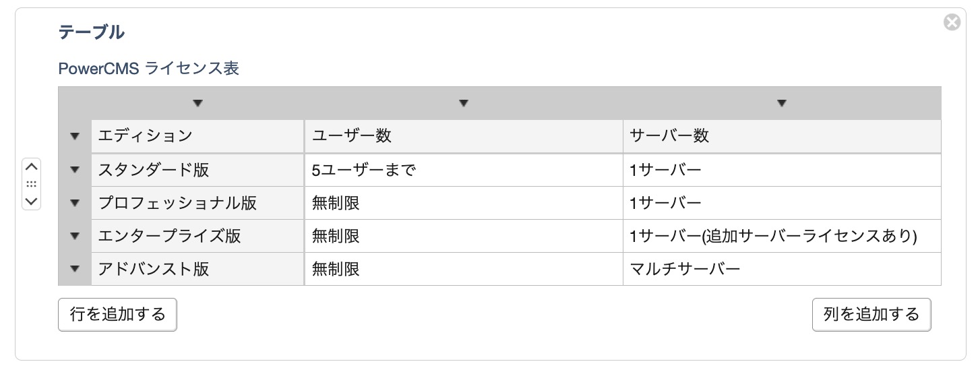Move the table block down with the down chevron
Viewport: 980px width, 368px height.
(x=32, y=201)
